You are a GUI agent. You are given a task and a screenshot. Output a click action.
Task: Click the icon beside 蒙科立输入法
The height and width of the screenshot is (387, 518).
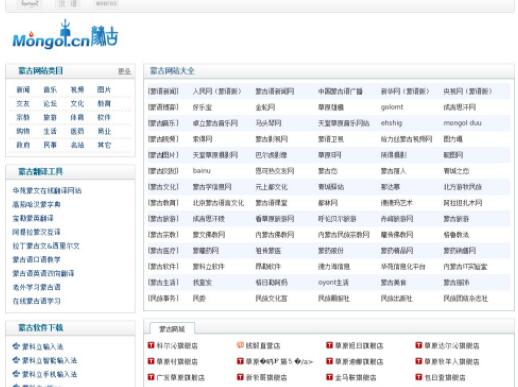16,346
